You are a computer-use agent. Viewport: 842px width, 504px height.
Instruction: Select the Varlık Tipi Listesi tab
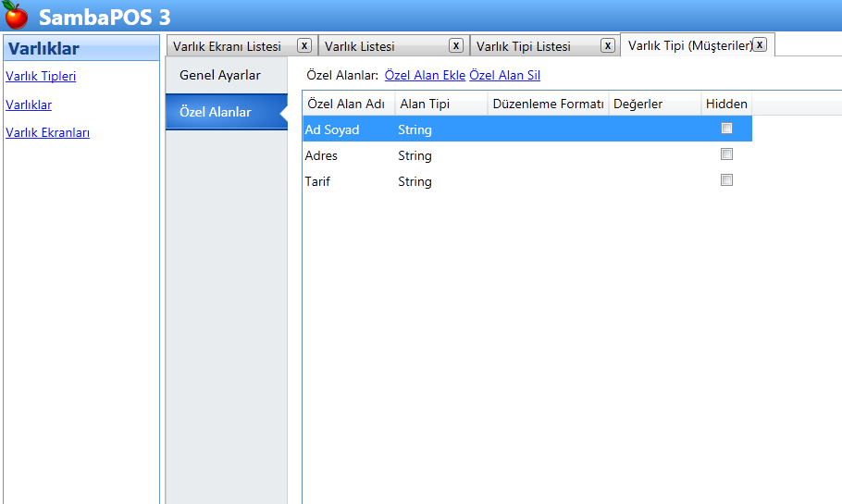click(x=524, y=46)
